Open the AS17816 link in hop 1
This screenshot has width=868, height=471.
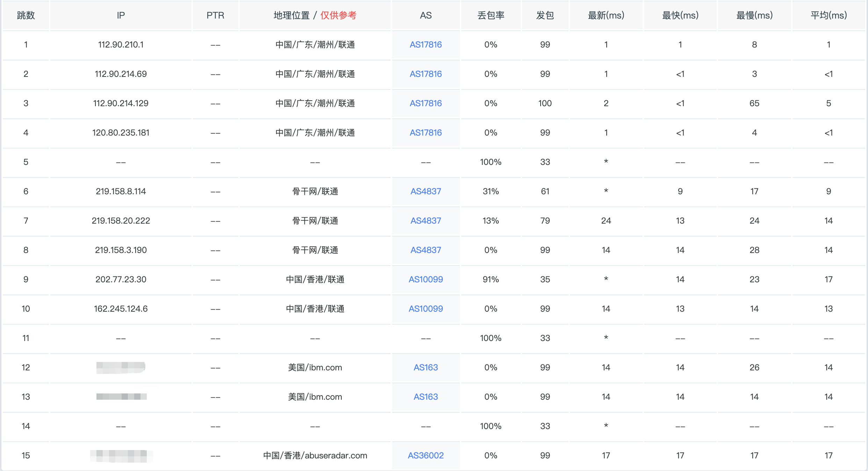click(426, 45)
